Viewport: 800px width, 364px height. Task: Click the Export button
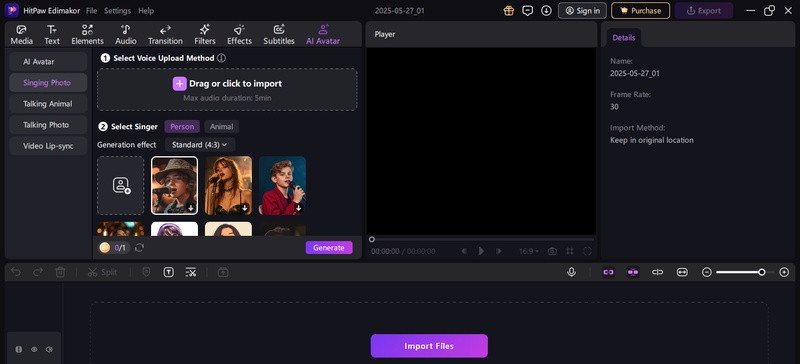(x=704, y=10)
